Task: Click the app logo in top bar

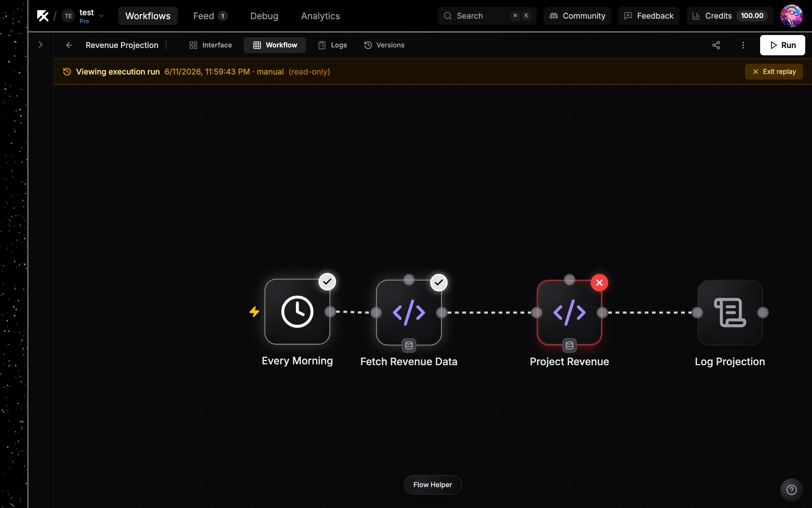Action: coord(43,16)
